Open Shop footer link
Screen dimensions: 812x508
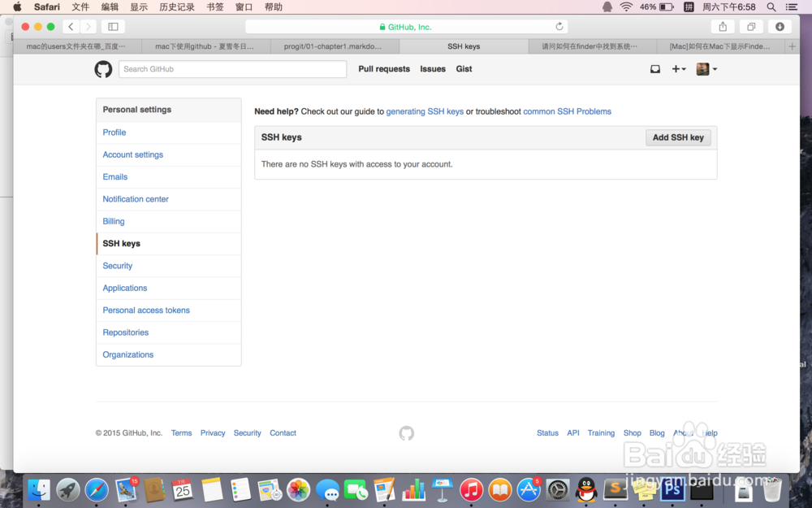[x=632, y=433]
